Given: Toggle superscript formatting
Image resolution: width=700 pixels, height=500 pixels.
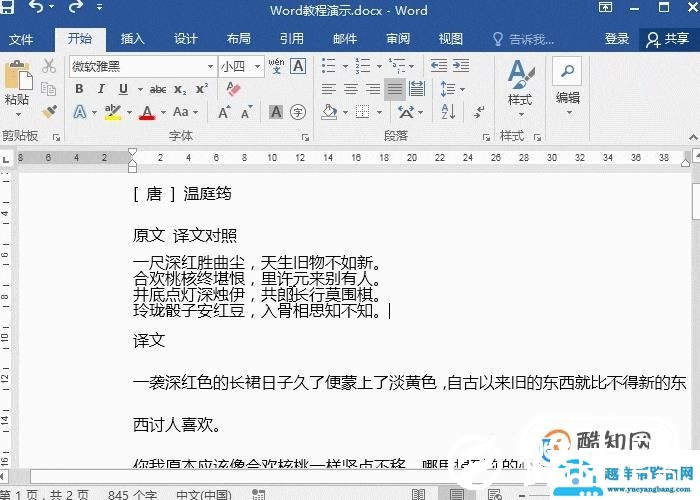Looking at the screenshot, I should pyautogui.click(x=202, y=89).
